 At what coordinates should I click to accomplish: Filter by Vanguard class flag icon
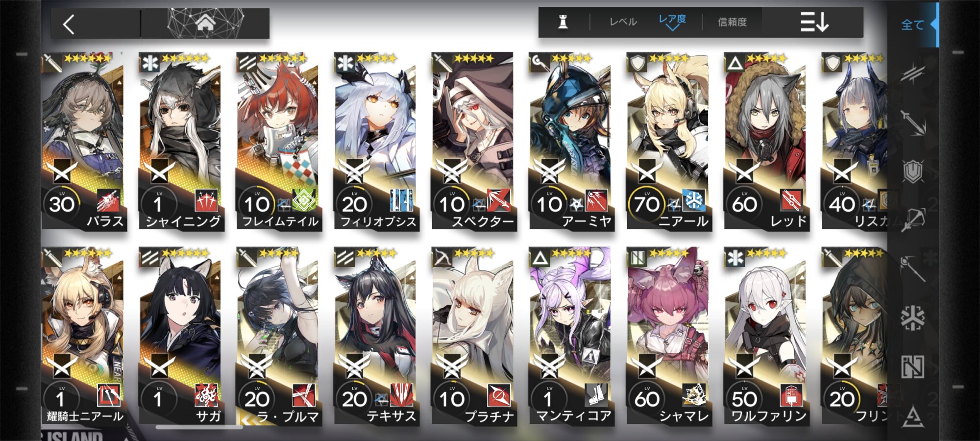(912, 74)
